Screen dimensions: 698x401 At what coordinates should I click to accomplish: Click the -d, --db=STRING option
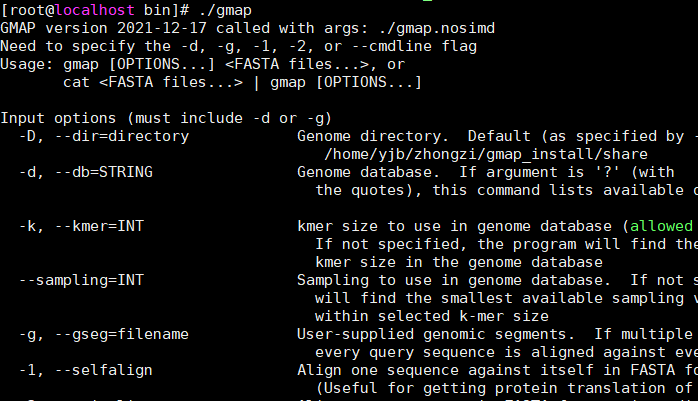click(86, 172)
